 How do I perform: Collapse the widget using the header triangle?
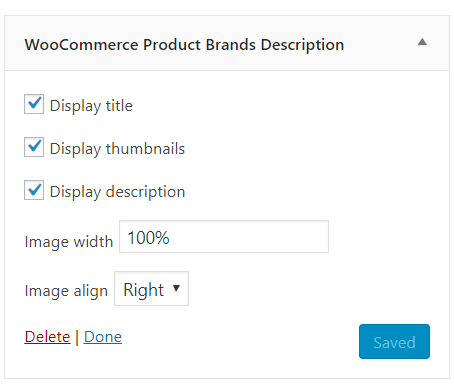point(422,42)
